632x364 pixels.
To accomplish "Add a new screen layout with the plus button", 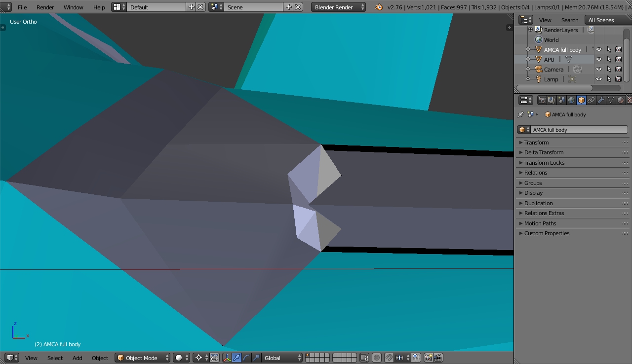I will (192, 7).
